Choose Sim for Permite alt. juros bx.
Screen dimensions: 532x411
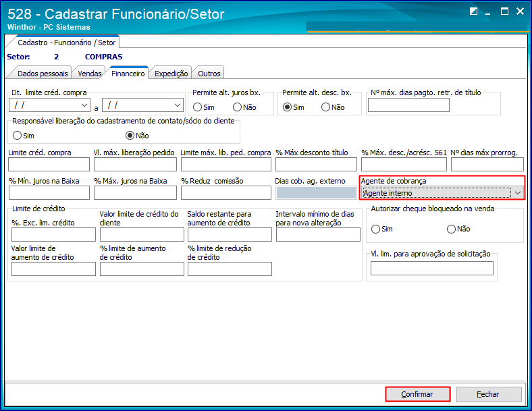tap(204, 107)
